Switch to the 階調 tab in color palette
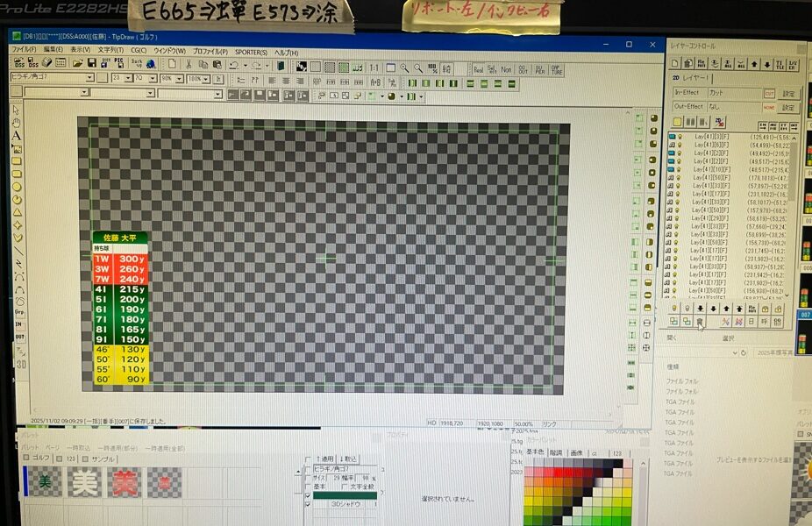Screen dimensions: 812x526 tap(555, 453)
